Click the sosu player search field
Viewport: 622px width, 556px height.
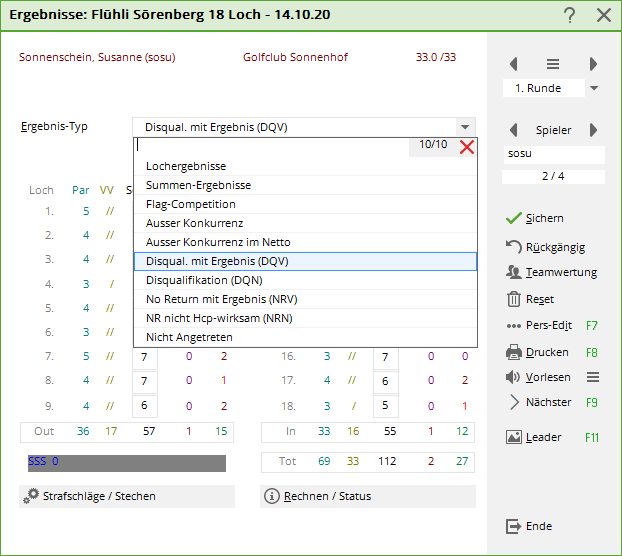point(553,154)
